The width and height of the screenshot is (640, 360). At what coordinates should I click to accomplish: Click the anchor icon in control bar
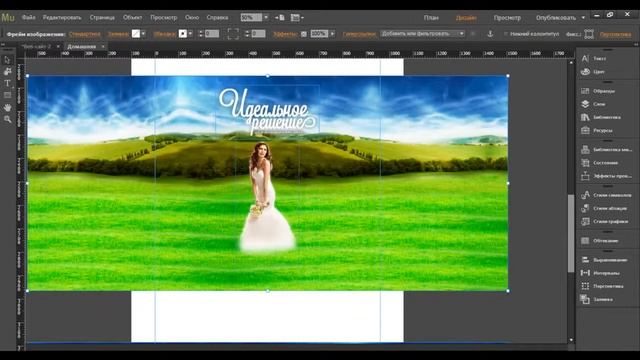pos(490,34)
